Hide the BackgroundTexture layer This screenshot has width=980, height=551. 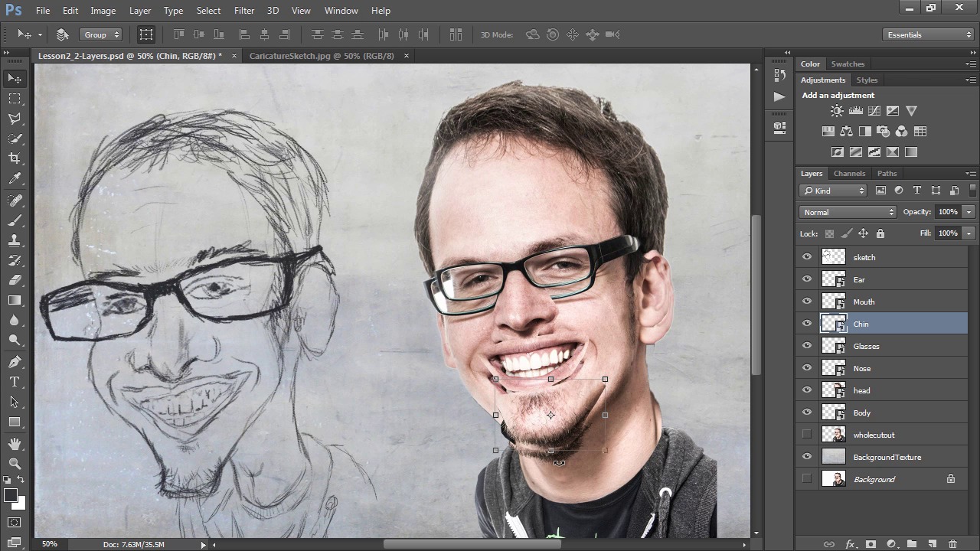click(x=807, y=457)
